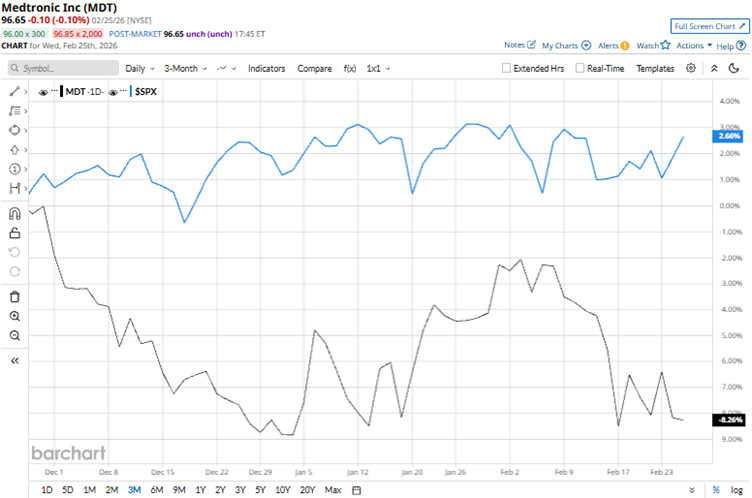Click the -8.26% MDT price label

tap(729, 420)
